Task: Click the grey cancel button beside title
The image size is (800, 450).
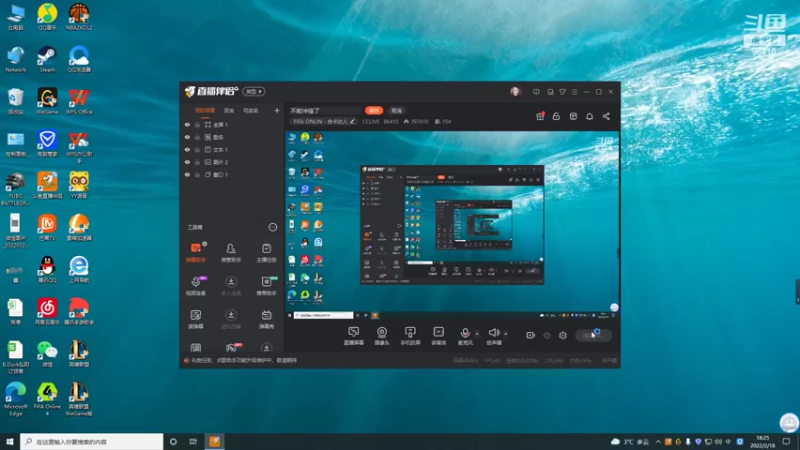Action: pos(397,110)
